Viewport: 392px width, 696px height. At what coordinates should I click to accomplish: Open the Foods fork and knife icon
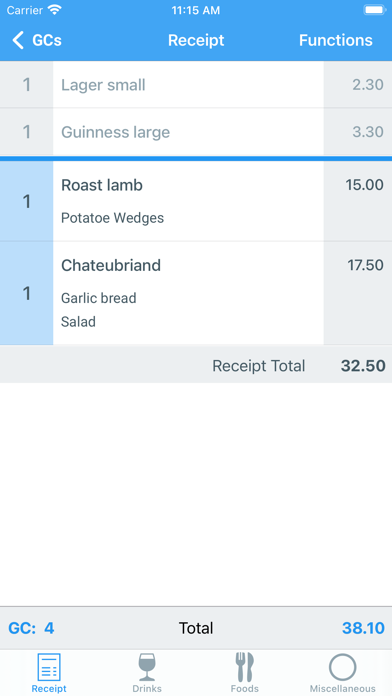245,667
